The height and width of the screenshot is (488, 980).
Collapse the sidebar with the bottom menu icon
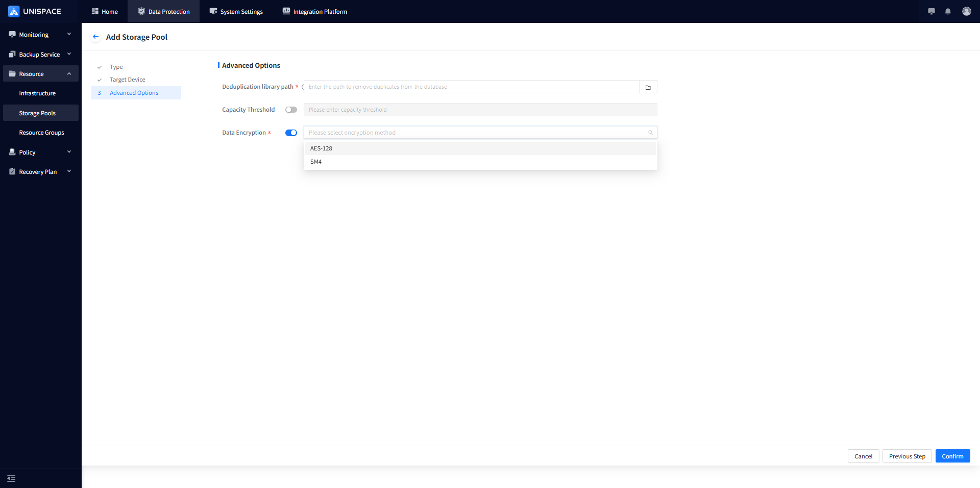[x=11, y=478]
